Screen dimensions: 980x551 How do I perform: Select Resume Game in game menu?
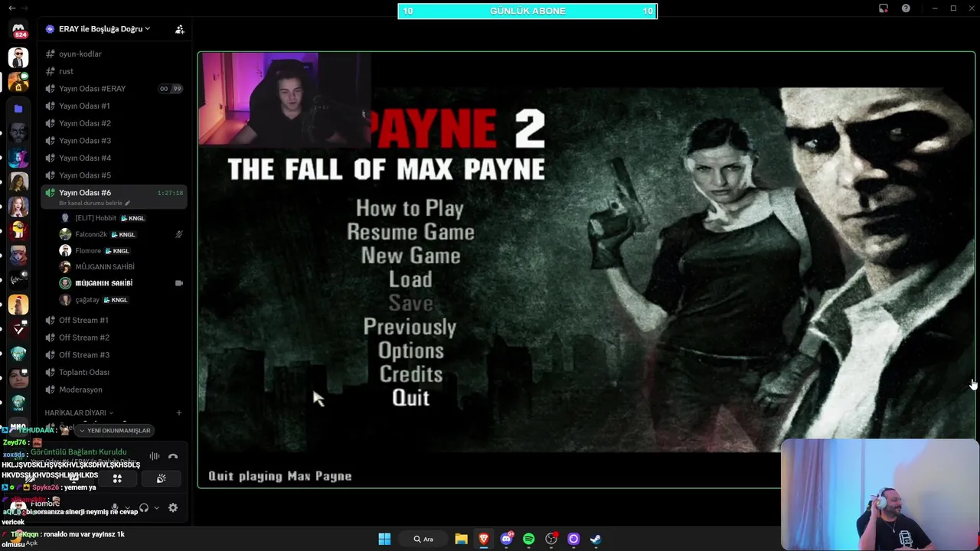coord(410,232)
